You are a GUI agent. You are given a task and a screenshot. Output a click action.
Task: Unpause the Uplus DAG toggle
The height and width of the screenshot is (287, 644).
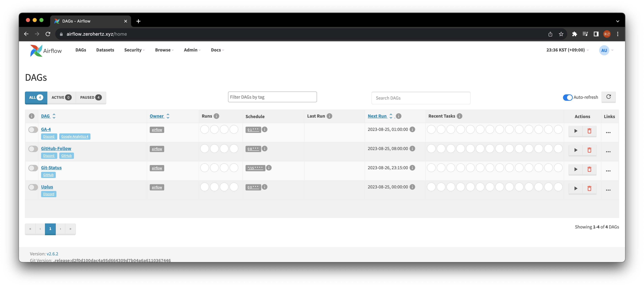33,187
